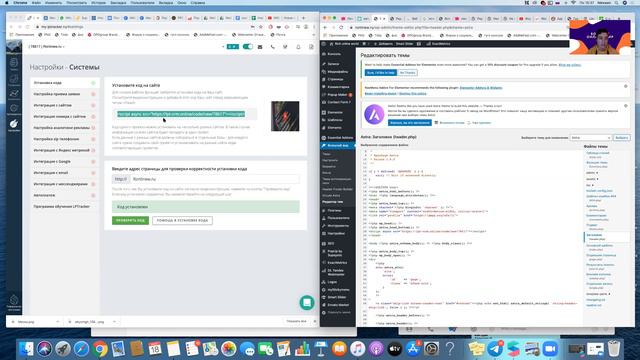The width and height of the screenshot is (640, 360).
Task: Open Консоль in WordPress admin menu
Action: 334,54
